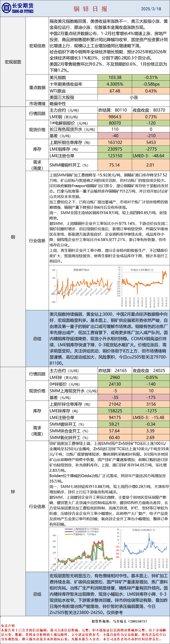The height and width of the screenshot is (644, 170).
Task: Click the 0#锌报价 value 24130
Action: [115, 384]
